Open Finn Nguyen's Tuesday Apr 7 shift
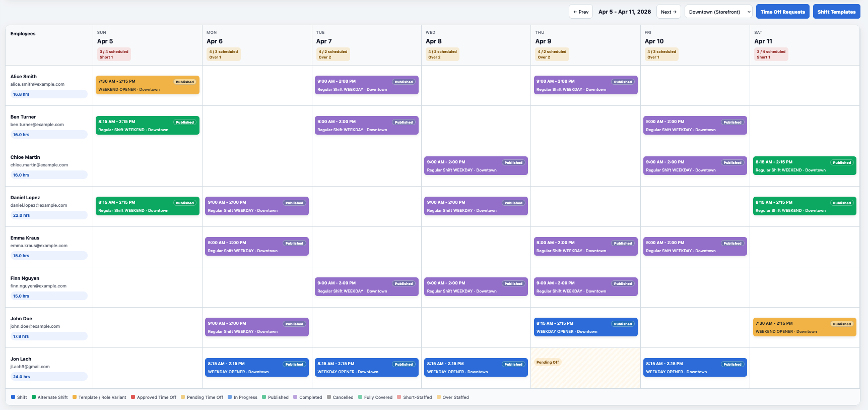 pos(366,286)
